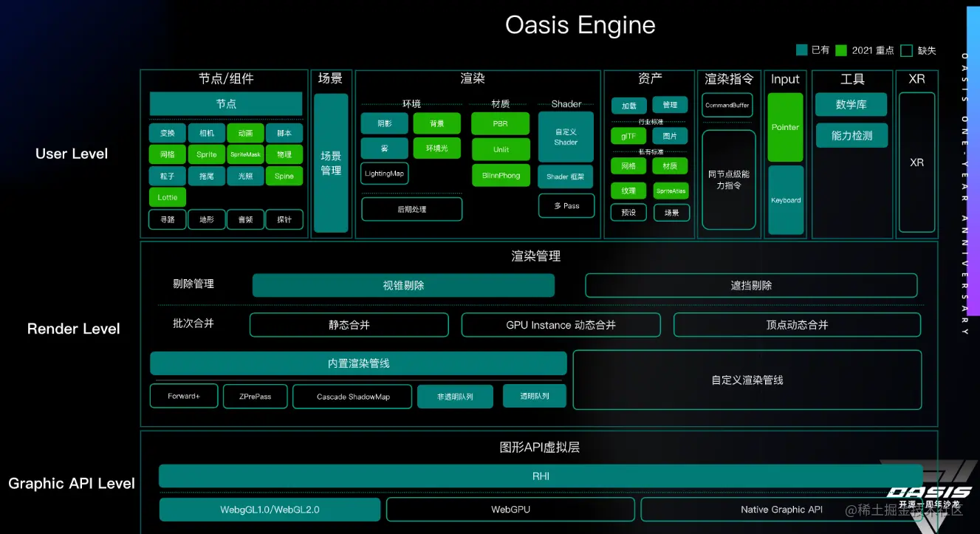Select the Keyboard input block
Image resolution: width=980 pixels, height=534 pixels.
pos(786,199)
